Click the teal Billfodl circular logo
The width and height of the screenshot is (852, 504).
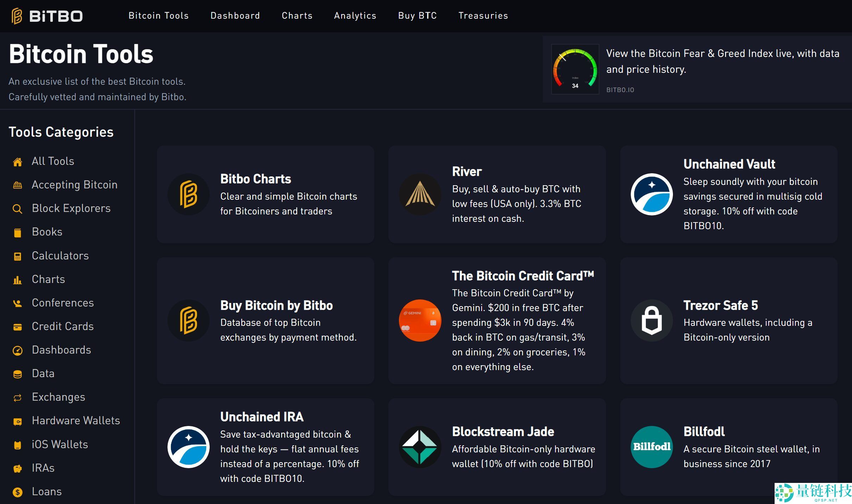[x=651, y=447]
